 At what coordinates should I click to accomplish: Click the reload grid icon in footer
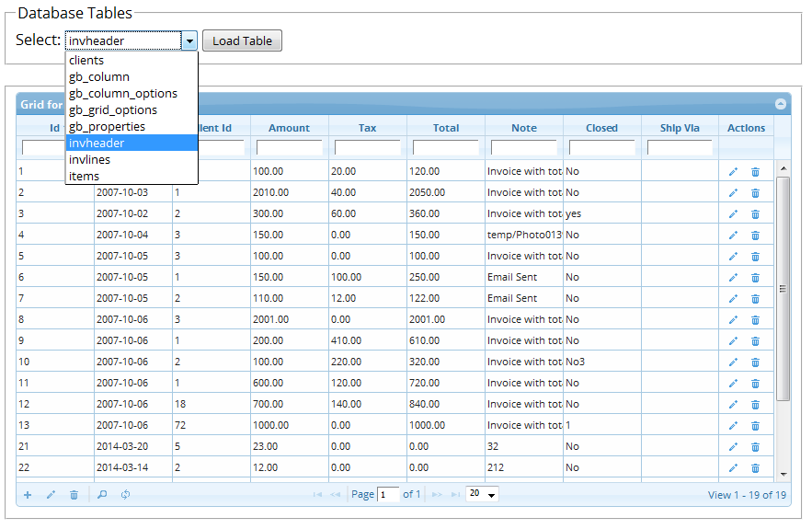point(125,495)
